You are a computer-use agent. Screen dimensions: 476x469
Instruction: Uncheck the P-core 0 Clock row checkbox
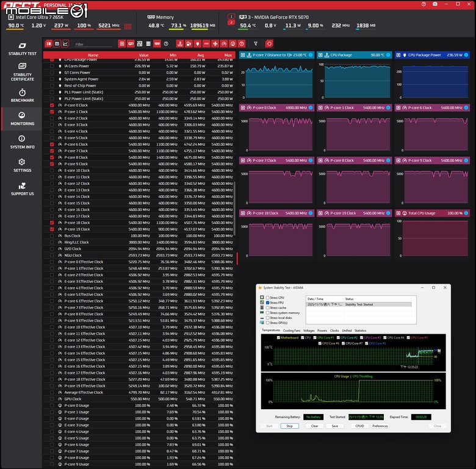52,105
